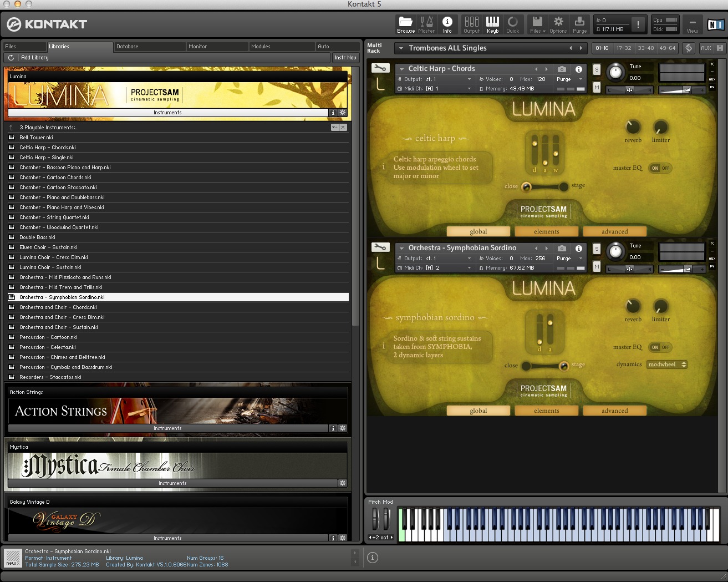Open Symphobian Sordino edit wrench icon
The height and width of the screenshot is (582, 728).
[380, 248]
